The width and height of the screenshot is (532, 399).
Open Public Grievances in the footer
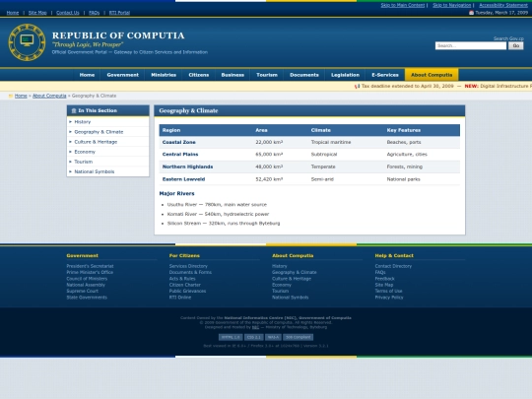187,291
